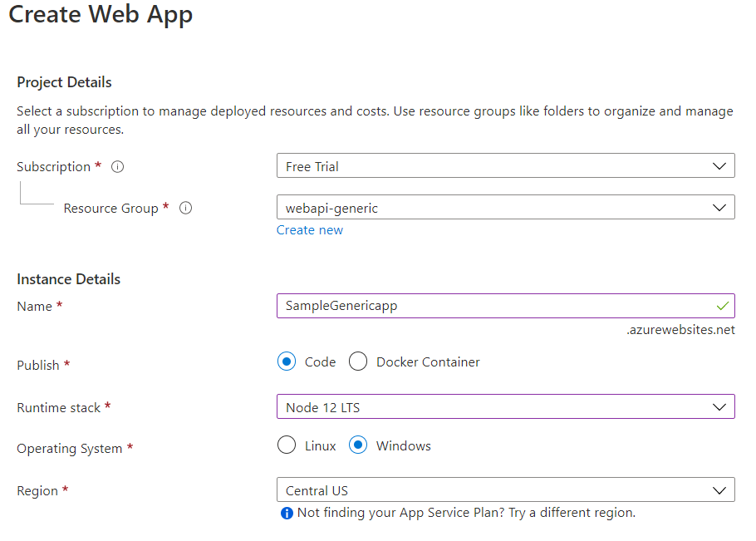Click the blue info icon below Region
The height and width of the screenshot is (541, 756).
287,514
